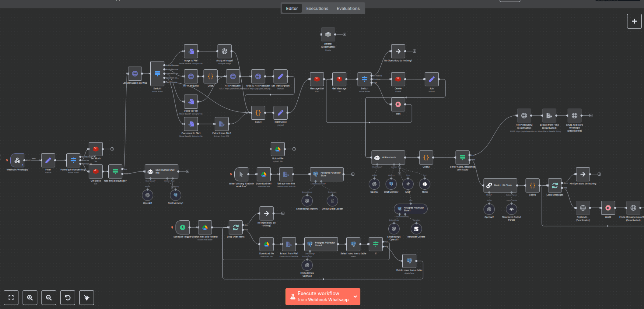This screenshot has height=309, width=644.
Task: Click the Extract from File3 node
Action: coord(222,124)
